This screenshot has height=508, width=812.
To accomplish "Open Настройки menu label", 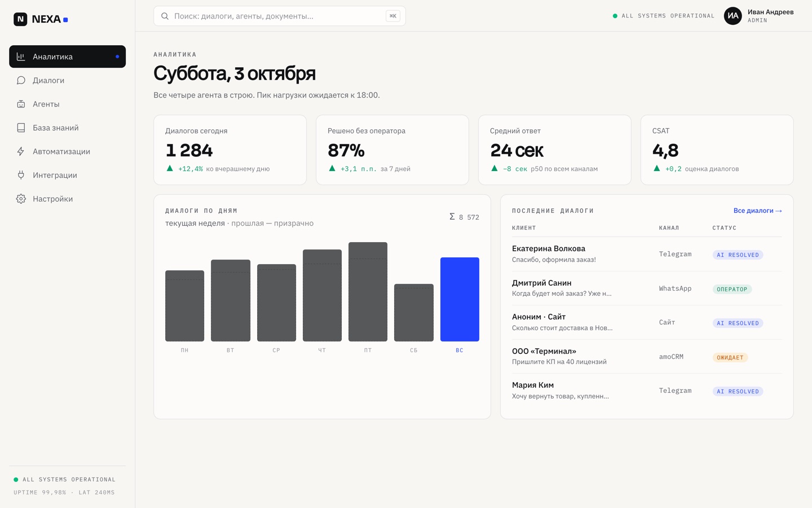I will click(x=52, y=199).
